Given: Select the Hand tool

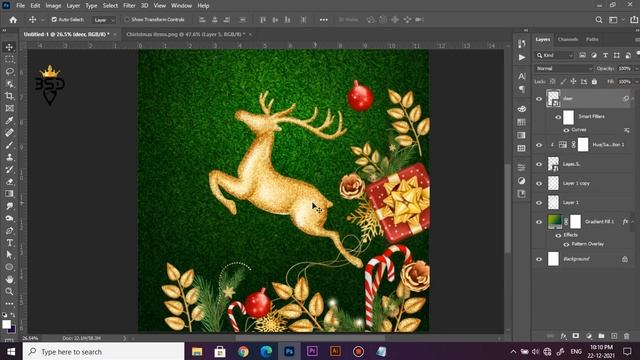Looking at the screenshot, I should pyautogui.click(x=9, y=279).
